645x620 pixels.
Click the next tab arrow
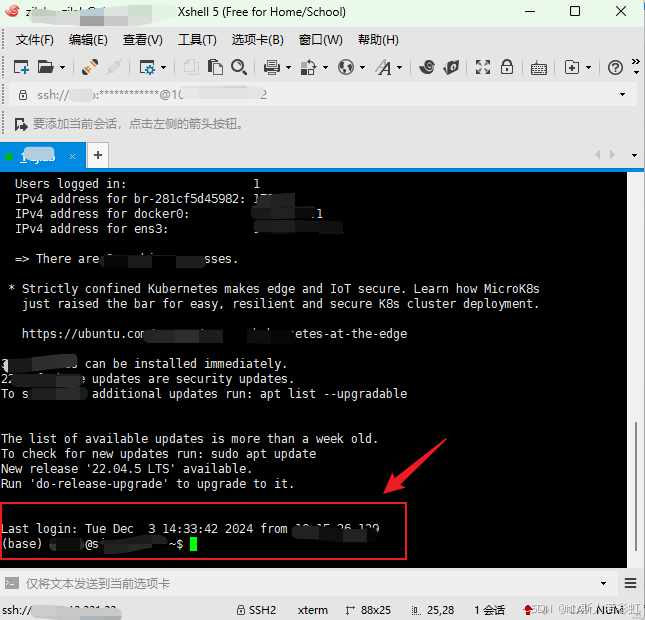(613, 155)
